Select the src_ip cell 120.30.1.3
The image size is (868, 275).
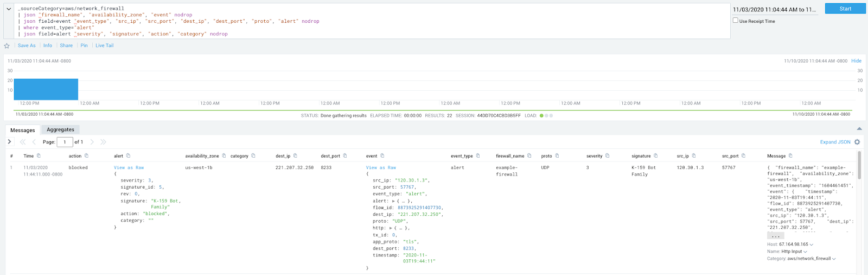690,168
